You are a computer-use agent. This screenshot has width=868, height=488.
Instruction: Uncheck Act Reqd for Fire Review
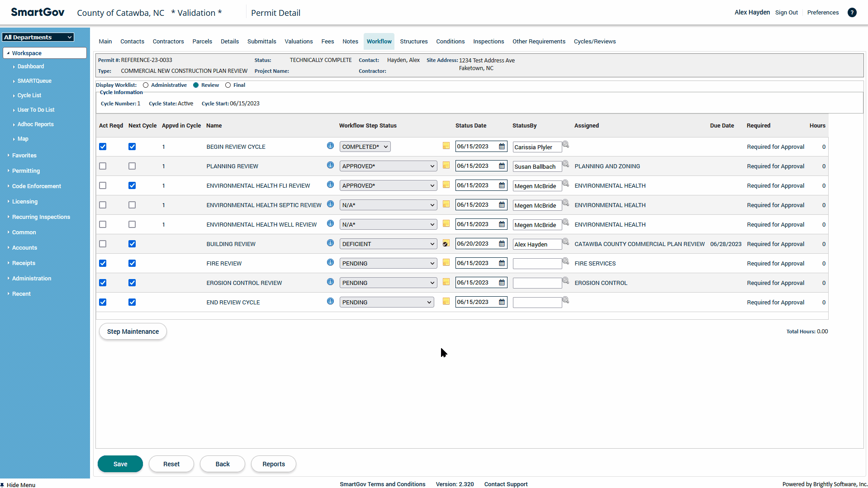[103, 263]
